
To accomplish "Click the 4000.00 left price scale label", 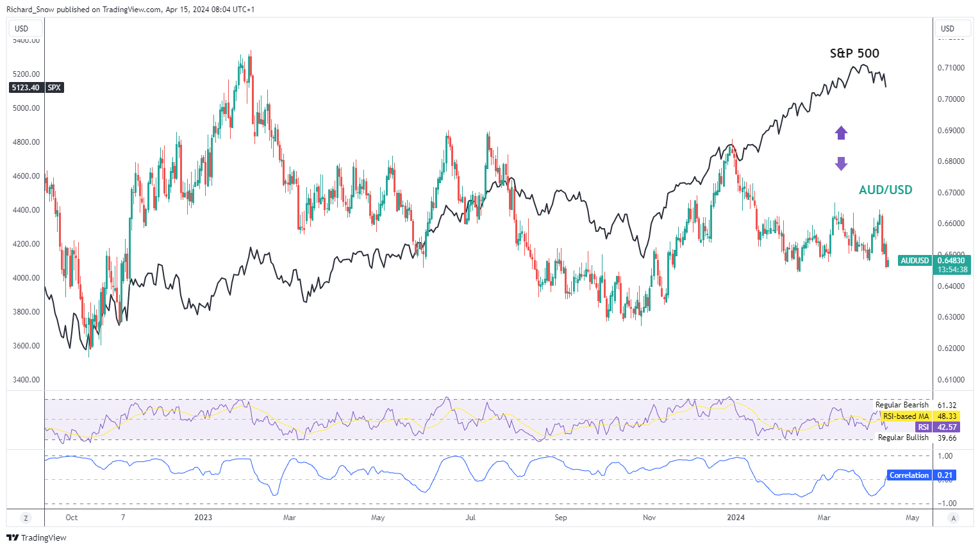I will click(x=26, y=278).
